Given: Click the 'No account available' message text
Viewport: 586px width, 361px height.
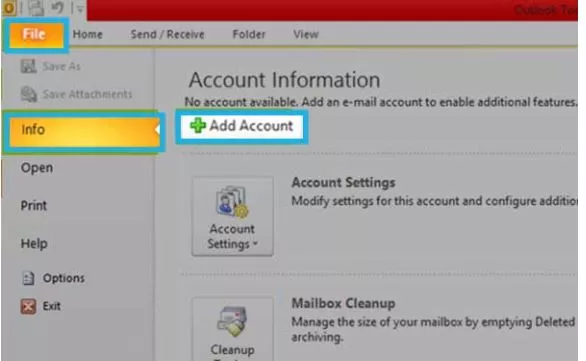Looking at the screenshot, I should click(x=381, y=102).
